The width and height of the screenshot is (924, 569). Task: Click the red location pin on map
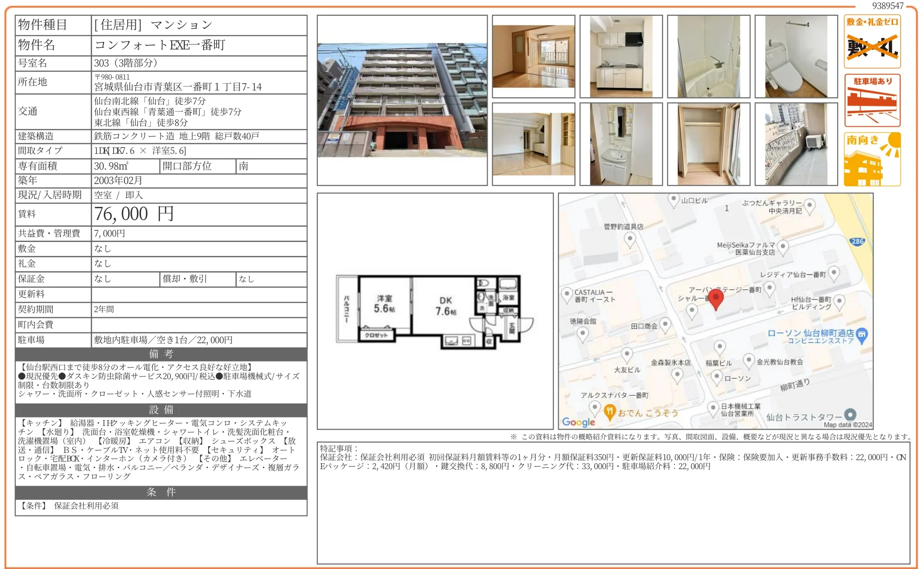(x=715, y=300)
